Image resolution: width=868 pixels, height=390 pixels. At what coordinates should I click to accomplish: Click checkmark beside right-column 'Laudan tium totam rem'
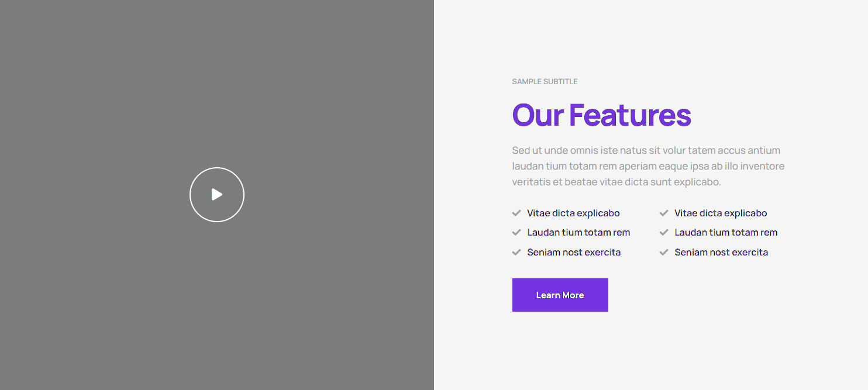click(664, 232)
